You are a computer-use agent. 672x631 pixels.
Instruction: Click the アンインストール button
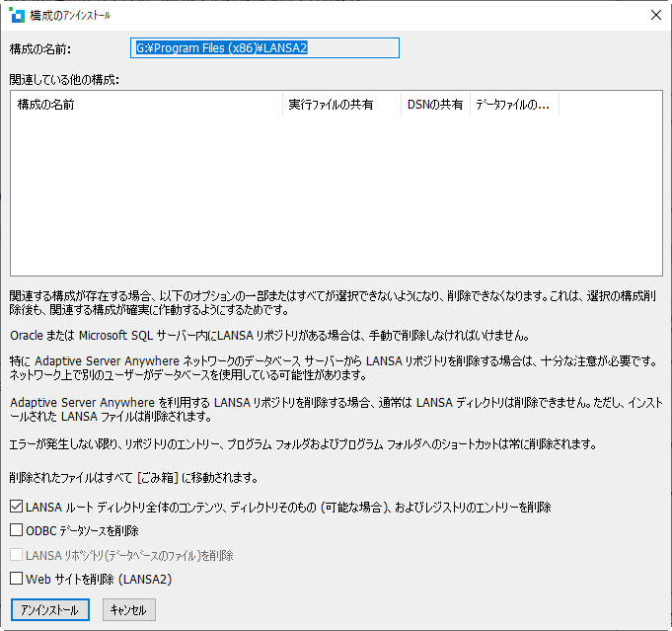(50, 609)
